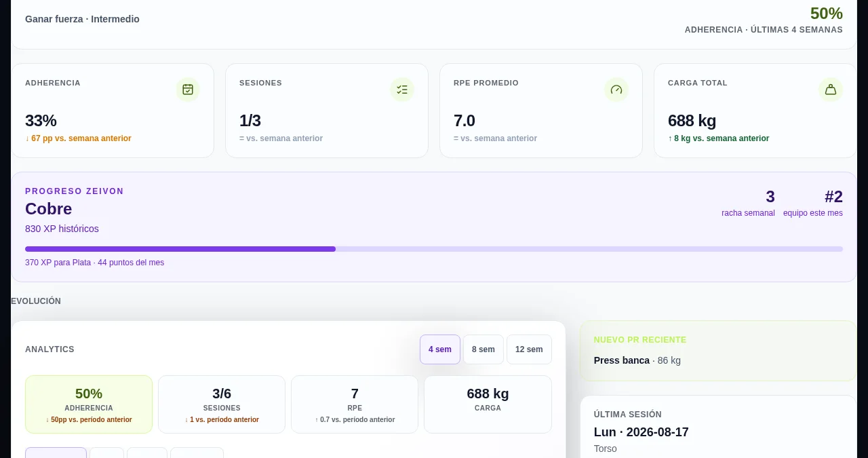Click the 'Evolución' section heading
Viewport: 868px width, 458px height.
tap(36, 301)
